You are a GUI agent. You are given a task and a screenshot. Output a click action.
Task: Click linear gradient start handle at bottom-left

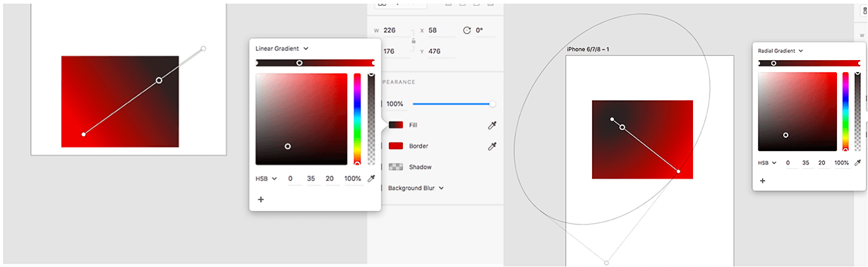[83, 133]
